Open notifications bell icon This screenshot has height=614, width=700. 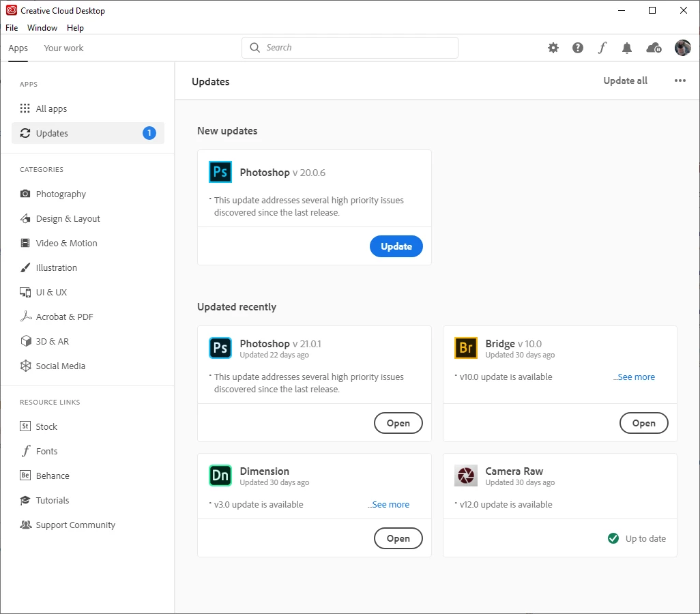click(x=627, y=48)
